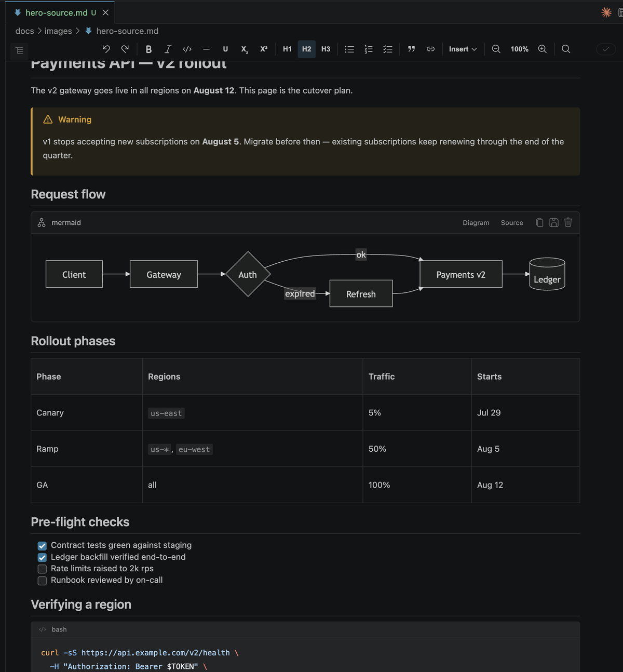Insert a hyperlink
Screen dimensions: 623x672
[430, 49]
